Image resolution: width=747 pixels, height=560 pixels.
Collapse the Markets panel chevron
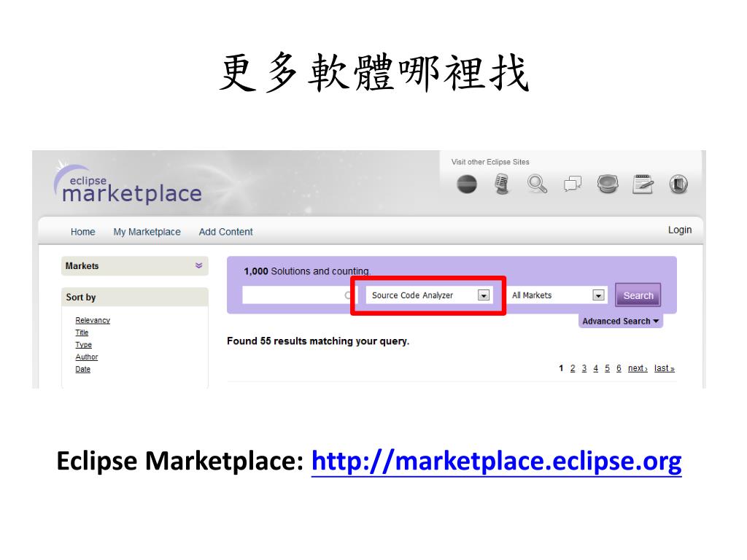coord(198,265)
